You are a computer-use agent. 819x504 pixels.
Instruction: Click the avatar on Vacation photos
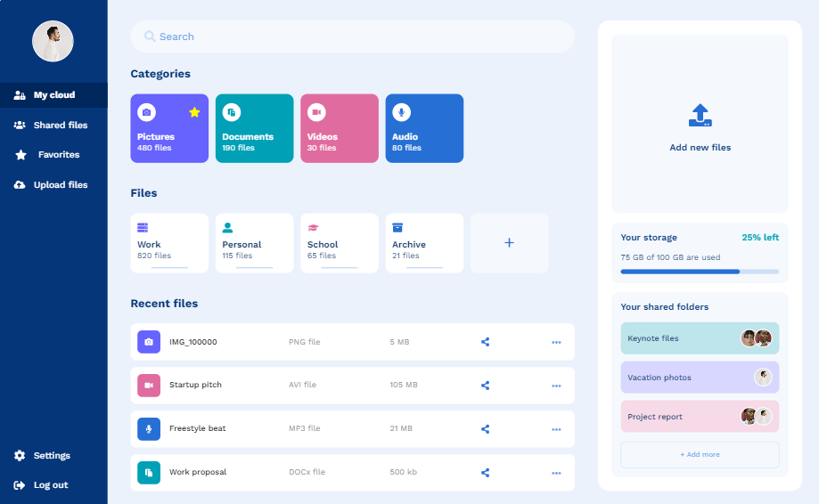coord(763,378)
